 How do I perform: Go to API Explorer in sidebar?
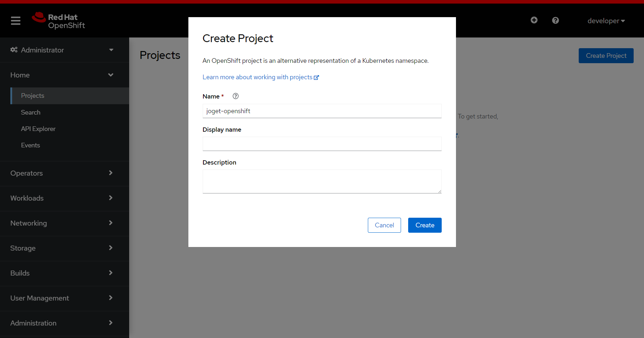pos(38,129)
